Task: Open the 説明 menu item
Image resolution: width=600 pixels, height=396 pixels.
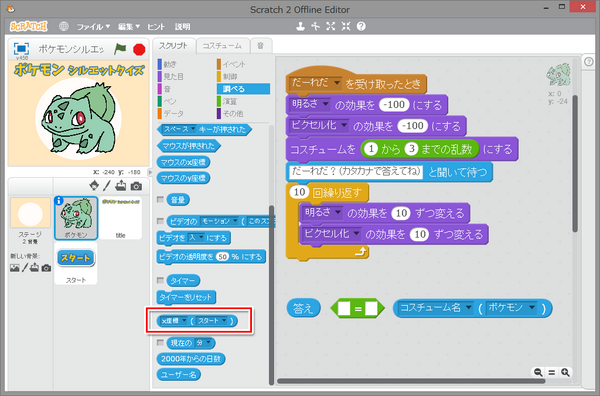Action: pyautogui.click(x=183, y=26)
